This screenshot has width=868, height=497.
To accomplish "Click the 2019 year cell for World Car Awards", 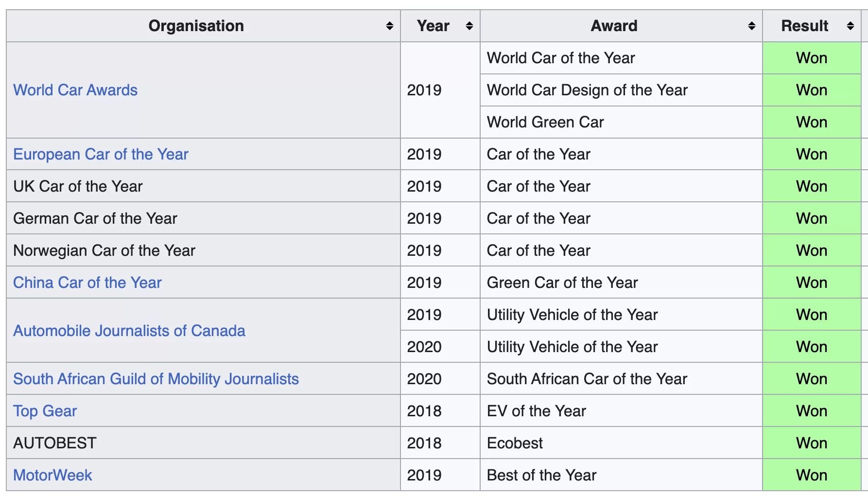I will [440, 90].
